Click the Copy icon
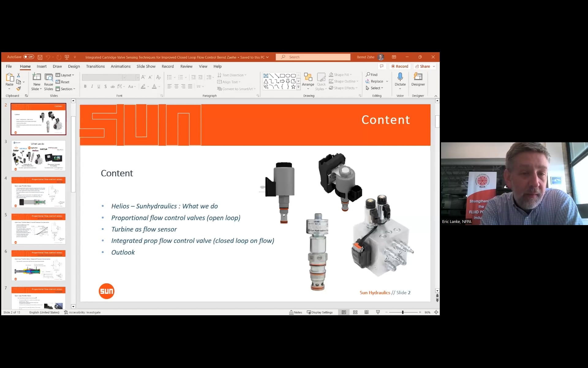The width and height of the screenshot is (588, 368). point(19,82)
